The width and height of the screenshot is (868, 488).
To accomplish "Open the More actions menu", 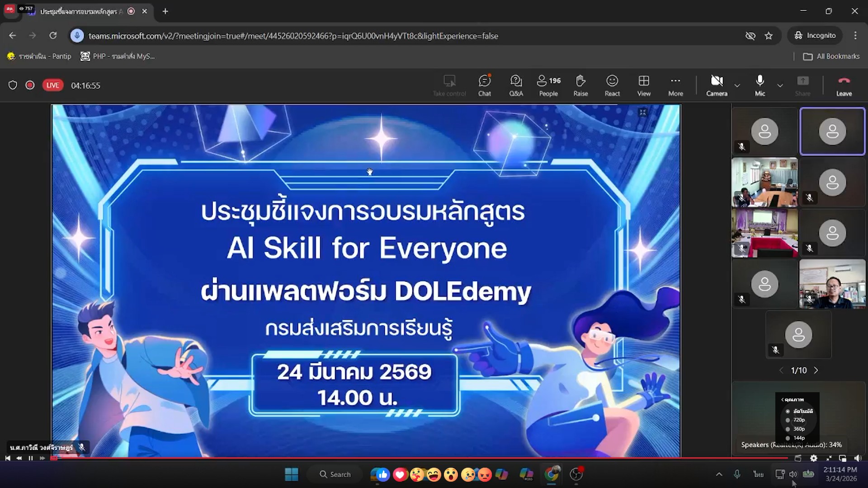I will click(x=675, y=85).
